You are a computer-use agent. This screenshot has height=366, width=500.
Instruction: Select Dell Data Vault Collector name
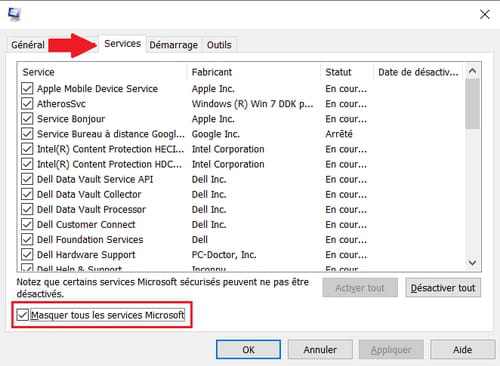89,194
